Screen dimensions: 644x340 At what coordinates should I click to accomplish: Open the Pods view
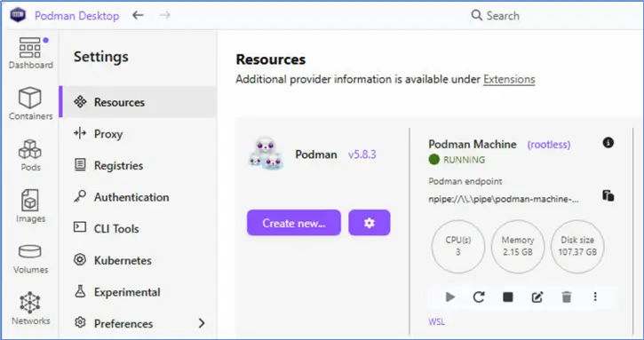click(30, 155)
